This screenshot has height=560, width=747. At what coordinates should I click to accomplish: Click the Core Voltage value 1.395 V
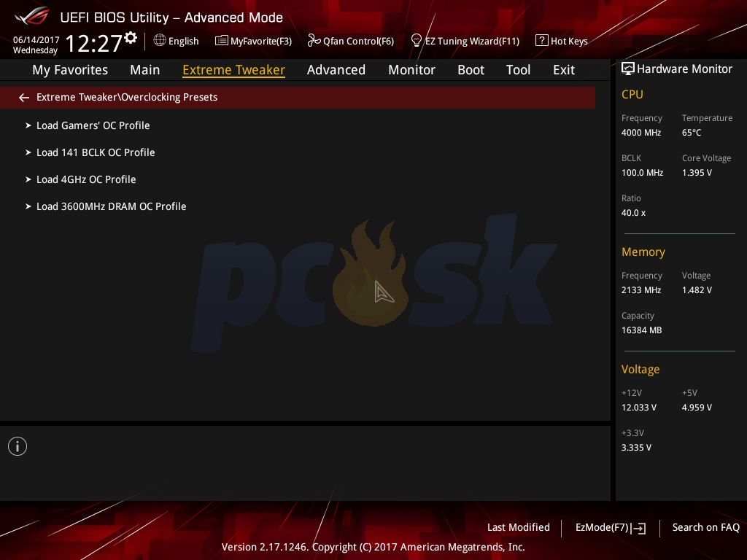[x=697, y=172]
